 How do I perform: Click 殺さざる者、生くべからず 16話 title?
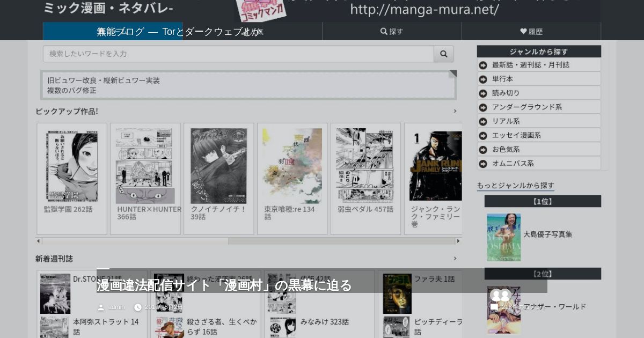[222, 327]
